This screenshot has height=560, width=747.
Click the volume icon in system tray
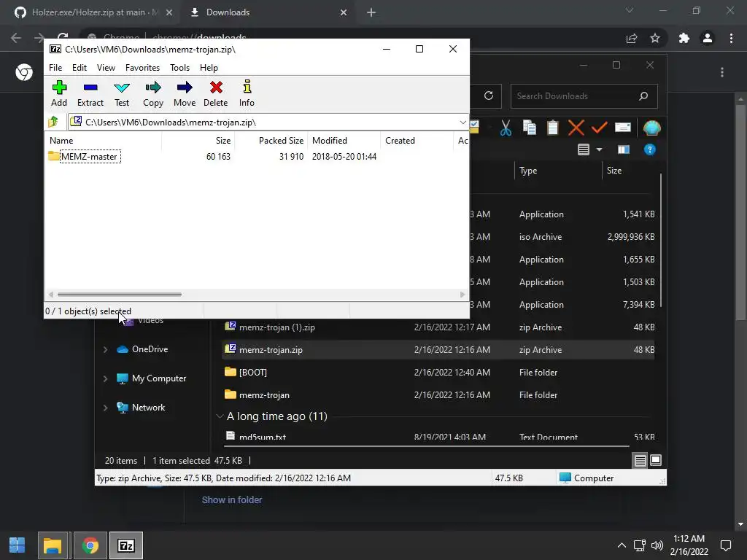[657, 545]
